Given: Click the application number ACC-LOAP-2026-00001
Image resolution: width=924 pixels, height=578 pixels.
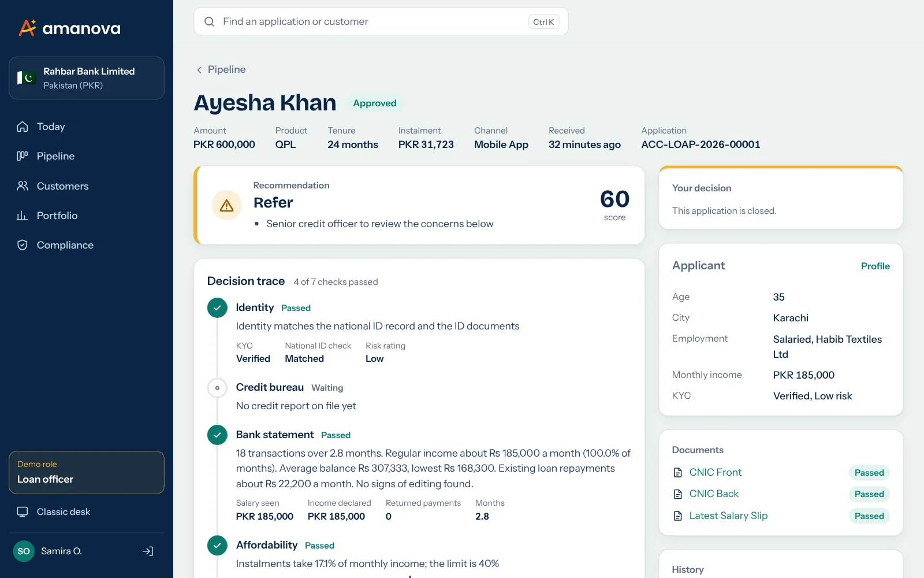Looking at the screenshot, I should click(x=701, y=144).
